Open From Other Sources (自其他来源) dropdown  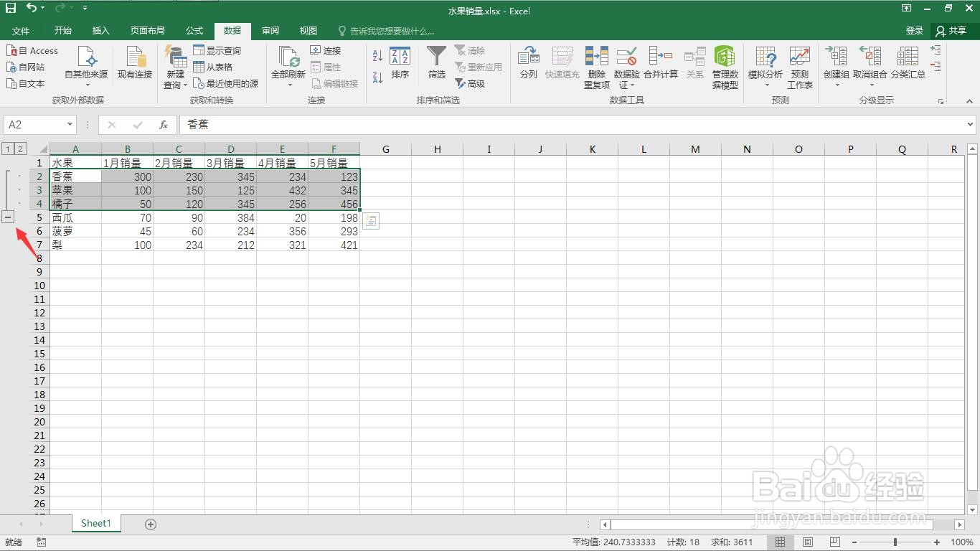86,67
